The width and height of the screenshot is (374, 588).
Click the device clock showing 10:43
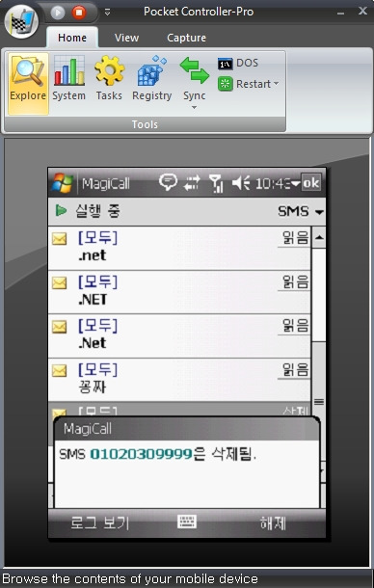coord(274,183)
